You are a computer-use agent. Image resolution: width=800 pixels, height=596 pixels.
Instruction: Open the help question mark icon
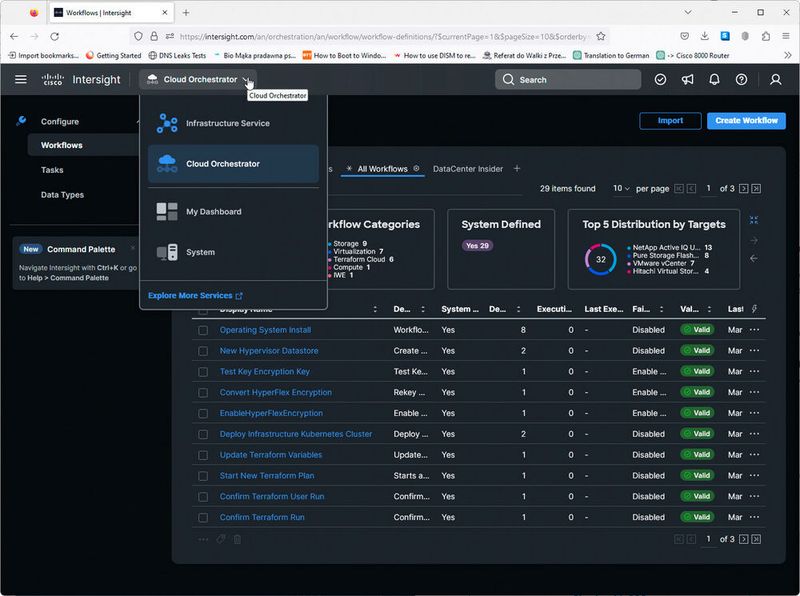click(741, 79)
